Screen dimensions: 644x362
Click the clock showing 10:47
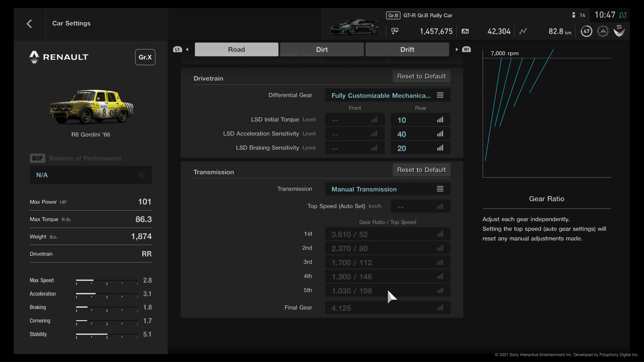(x=605, y=15)
